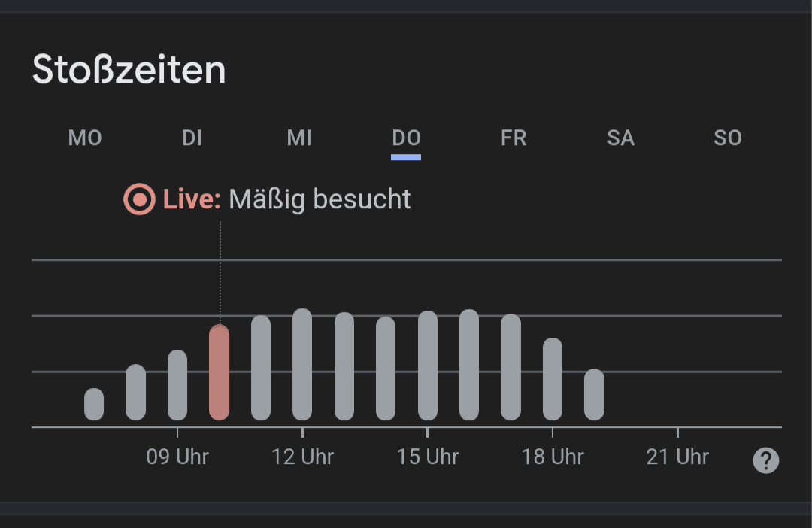Show popular times for SO
This screenshot has height=528, width=812.
click(x=728, y=138)
